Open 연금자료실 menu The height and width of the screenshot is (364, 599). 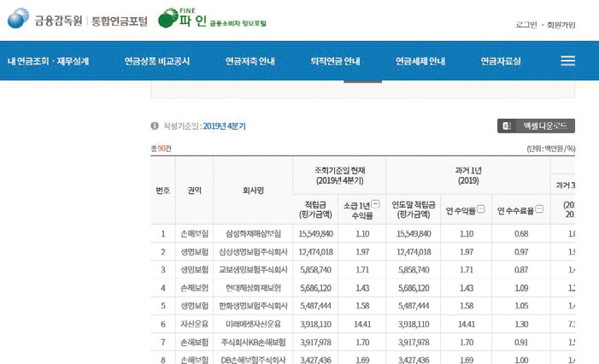(x=501, y=62)
